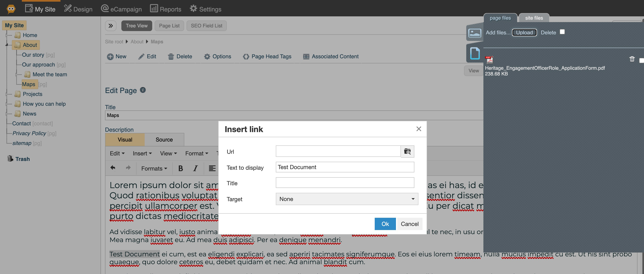Open the Settings menu
644x274 pixels.
pyautogui.click(x=206, y=9)
